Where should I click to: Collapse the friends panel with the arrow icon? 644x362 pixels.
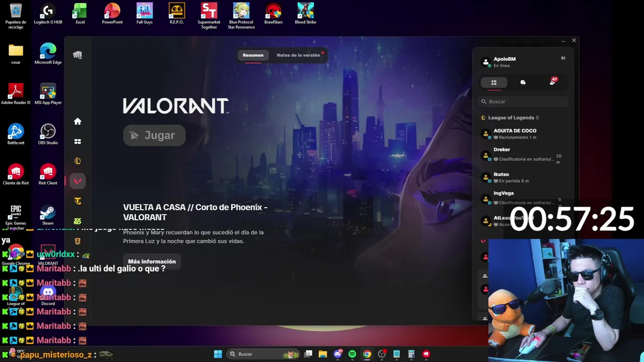point(563,58)
